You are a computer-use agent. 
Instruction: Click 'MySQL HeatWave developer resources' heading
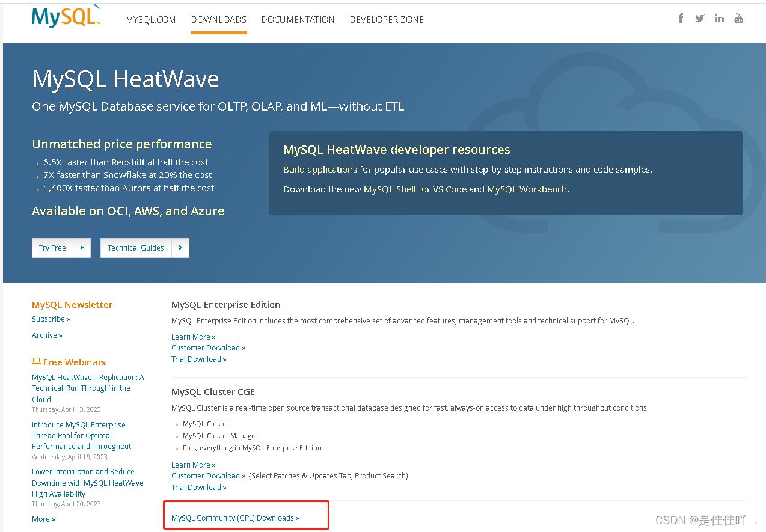tap(397, 150)
